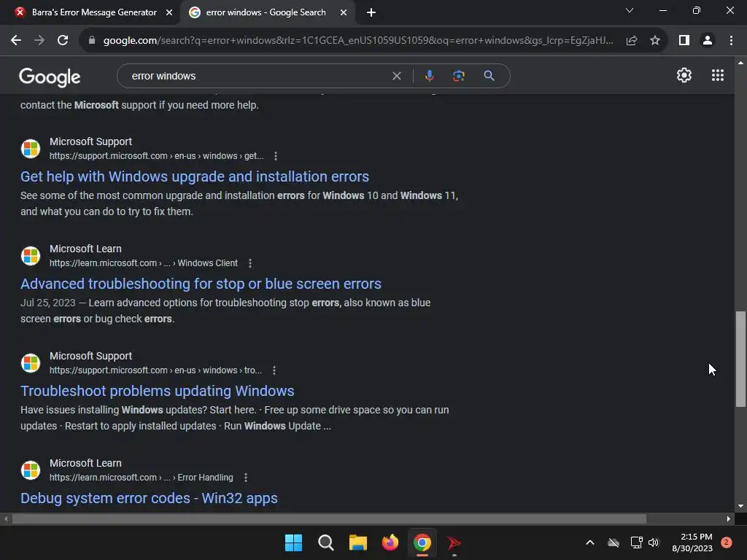Click Microsoft Learn above Debug system error
This screenshot has width=747, height=560.
[x=85, y=463]
